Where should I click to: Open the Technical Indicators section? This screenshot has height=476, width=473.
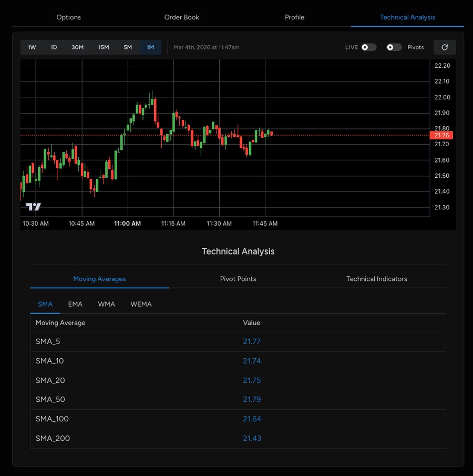coord(376,279)
